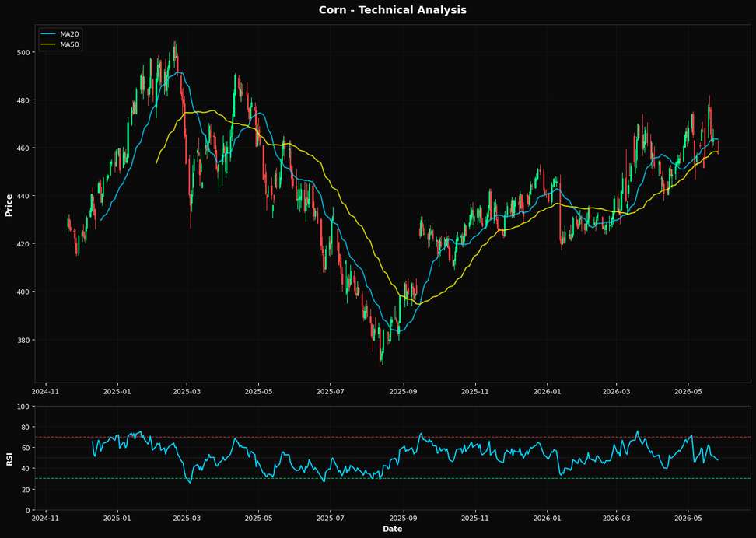Click the 500 price axis tick
Screen dimensions: 756x538
pyautogui.click(x=25, y=52)
